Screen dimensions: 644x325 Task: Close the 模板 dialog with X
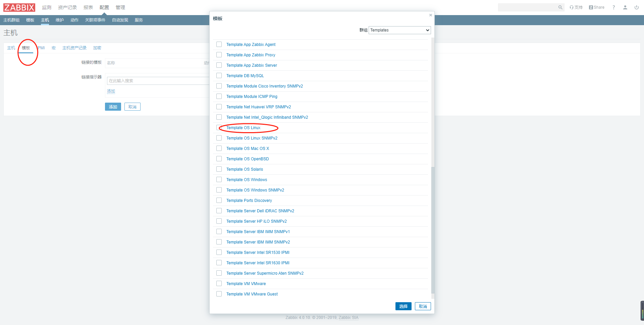pos(431,15)
